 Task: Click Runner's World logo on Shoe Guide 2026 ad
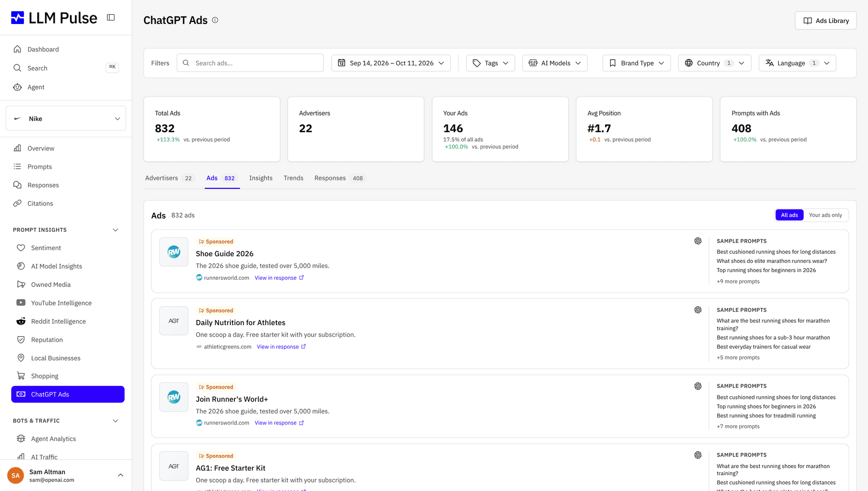coord(174,252)
